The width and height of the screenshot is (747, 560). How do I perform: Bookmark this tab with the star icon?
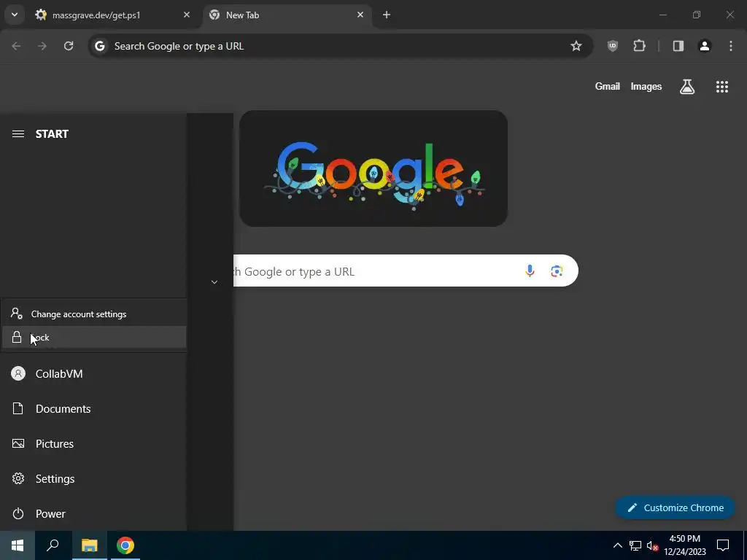click(x=576, y=46)
